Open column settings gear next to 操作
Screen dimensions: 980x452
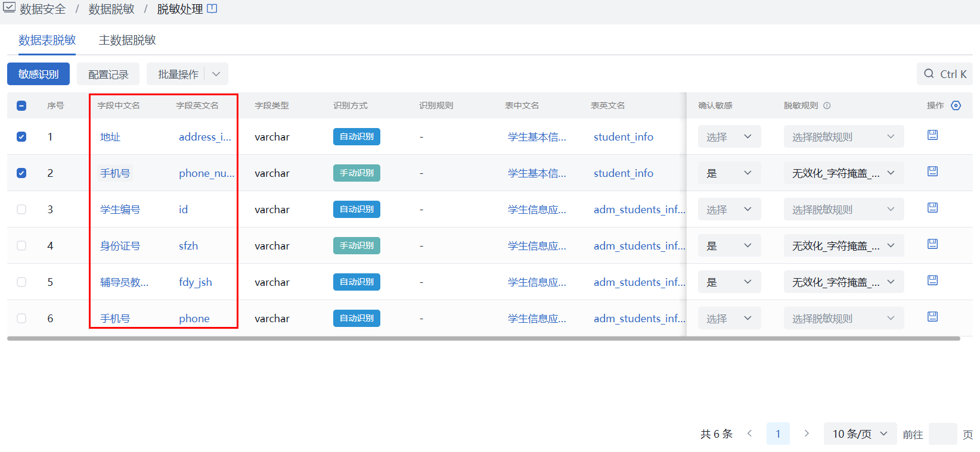click(x=956, y=105)
